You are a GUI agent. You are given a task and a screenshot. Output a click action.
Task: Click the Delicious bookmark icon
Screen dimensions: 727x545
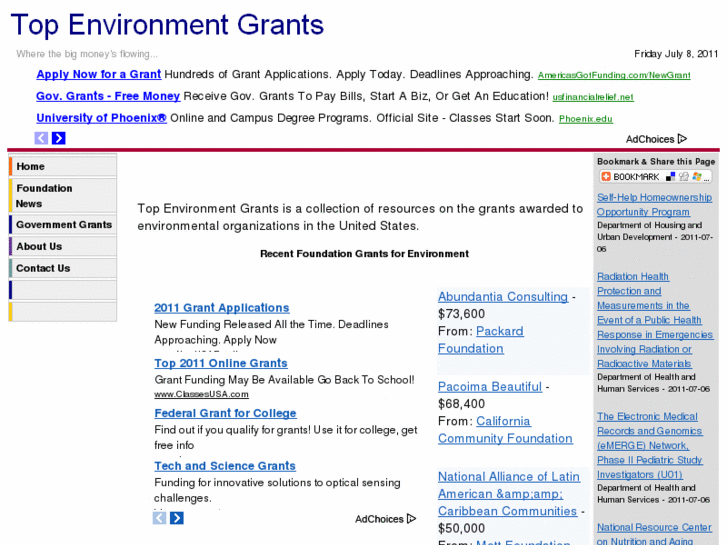[x=670, y=177]
